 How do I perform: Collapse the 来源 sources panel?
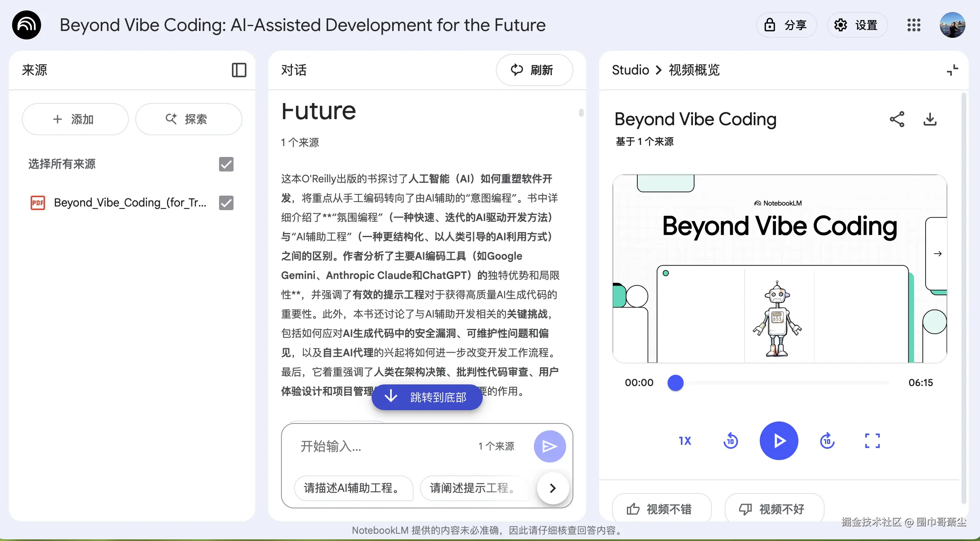pyautogui.click(x=239, y=70)
